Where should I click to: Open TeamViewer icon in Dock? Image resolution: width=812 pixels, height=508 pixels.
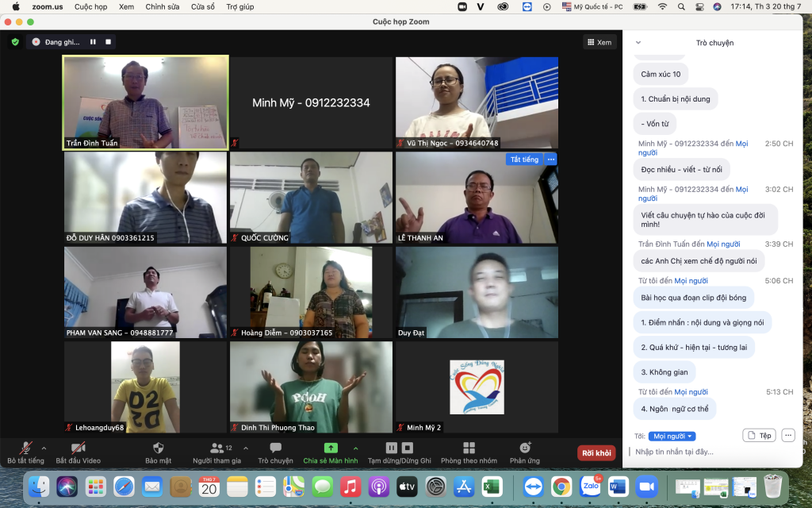pyautogui.click(x=533, y=487)
